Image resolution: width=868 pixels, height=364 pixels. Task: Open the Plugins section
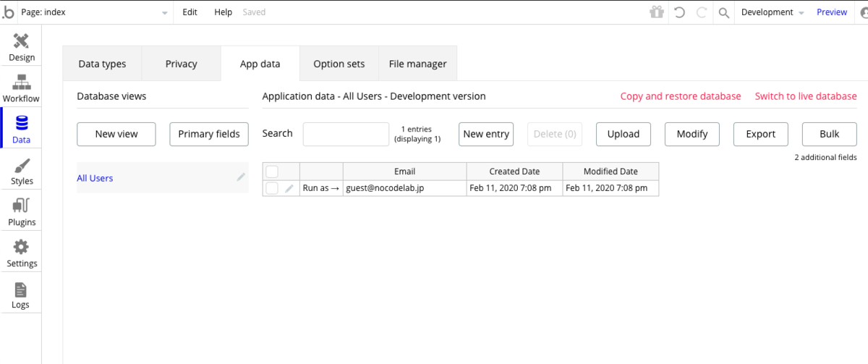pyautogui.click(x=21, y=211)
